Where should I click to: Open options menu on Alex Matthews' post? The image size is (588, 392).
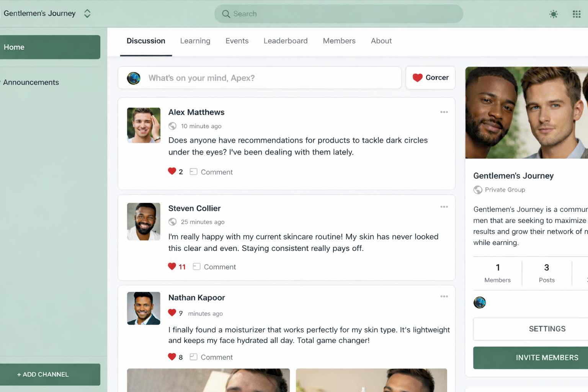point(444,112)
